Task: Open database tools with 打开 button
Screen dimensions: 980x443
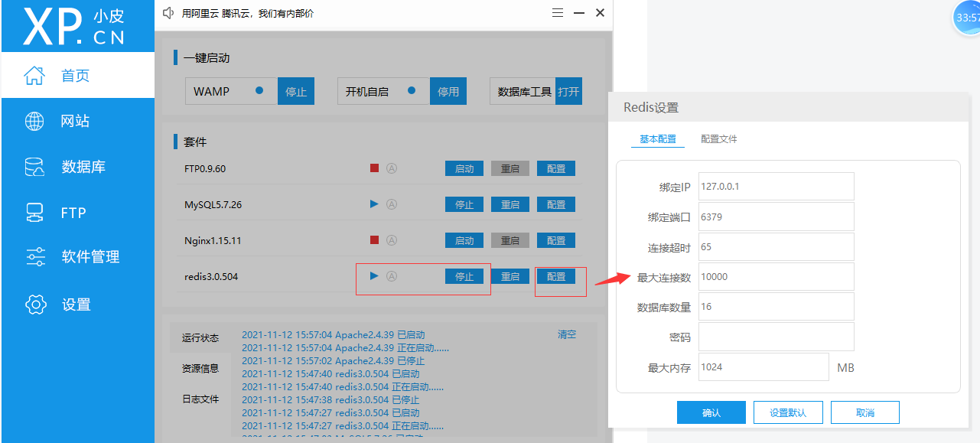Action: pos(568,91)
